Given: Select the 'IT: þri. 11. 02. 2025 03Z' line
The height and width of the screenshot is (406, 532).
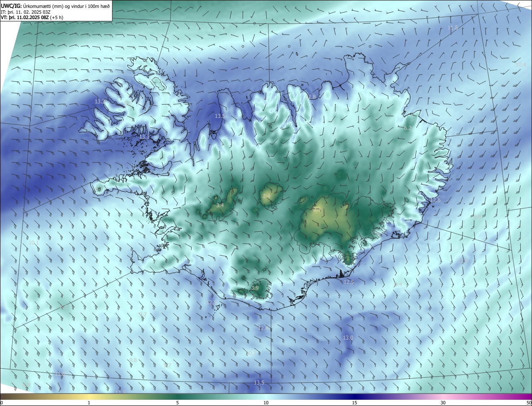Looking at the screenshot, I should [x=27, y=12].
